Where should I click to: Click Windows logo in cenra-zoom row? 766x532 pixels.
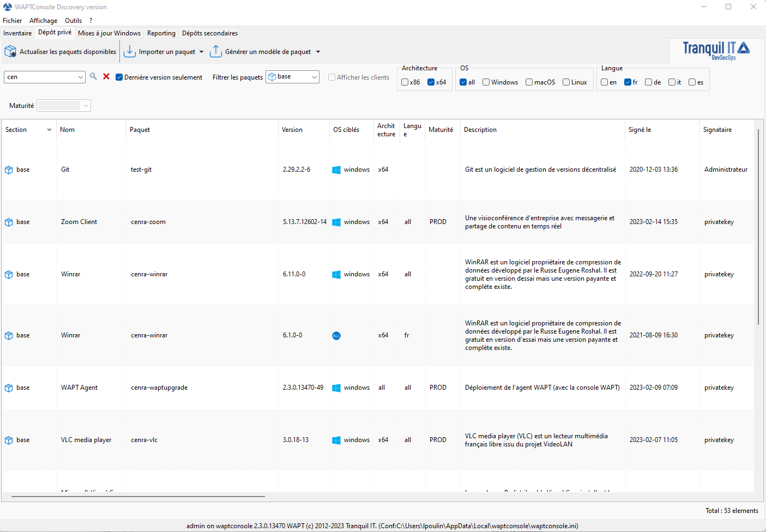(x=336, y=222)
